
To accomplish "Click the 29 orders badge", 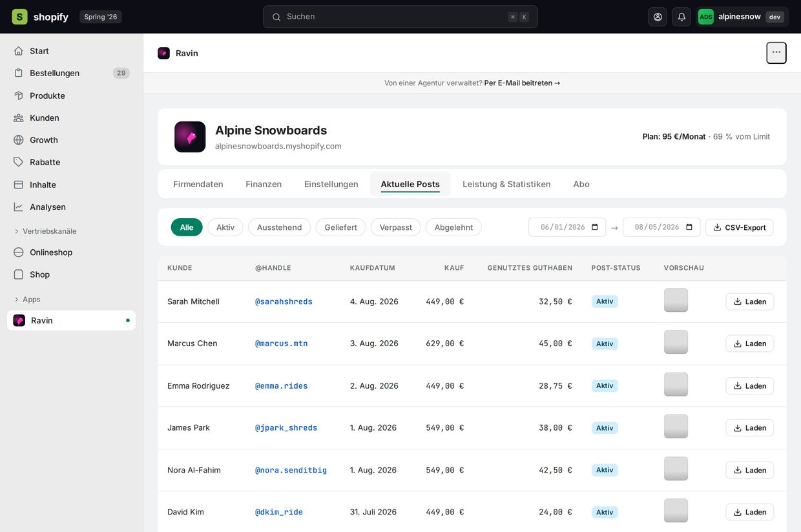I will click(121, 73).
